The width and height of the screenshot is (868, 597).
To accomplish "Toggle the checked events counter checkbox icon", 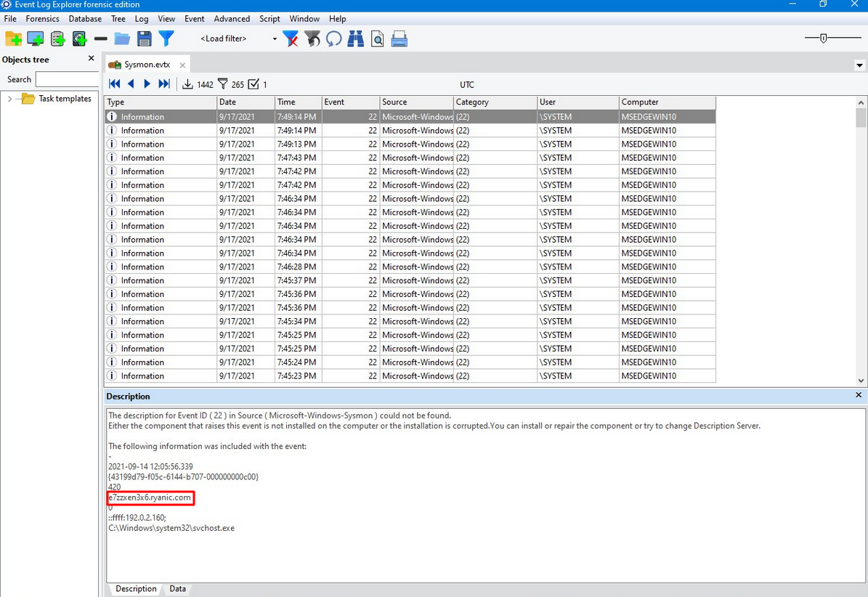I will pos(253,84).
